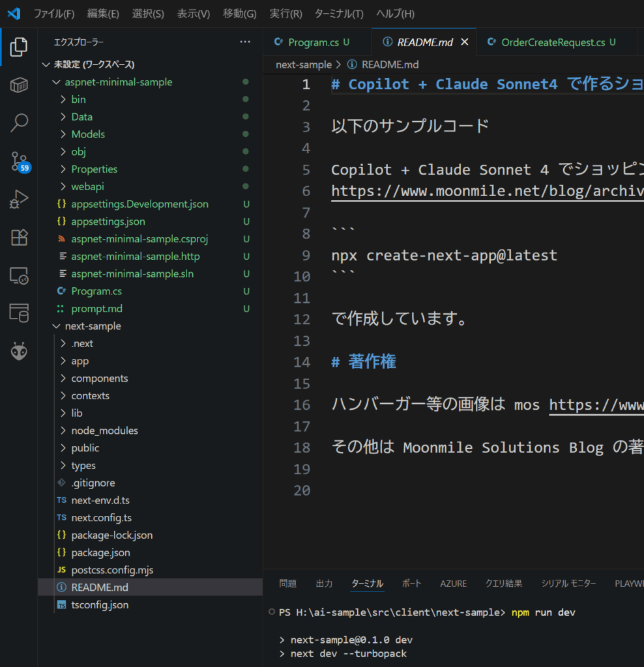Open package.json in the file tree
The image size is (644, 667).
coord(100,552)
